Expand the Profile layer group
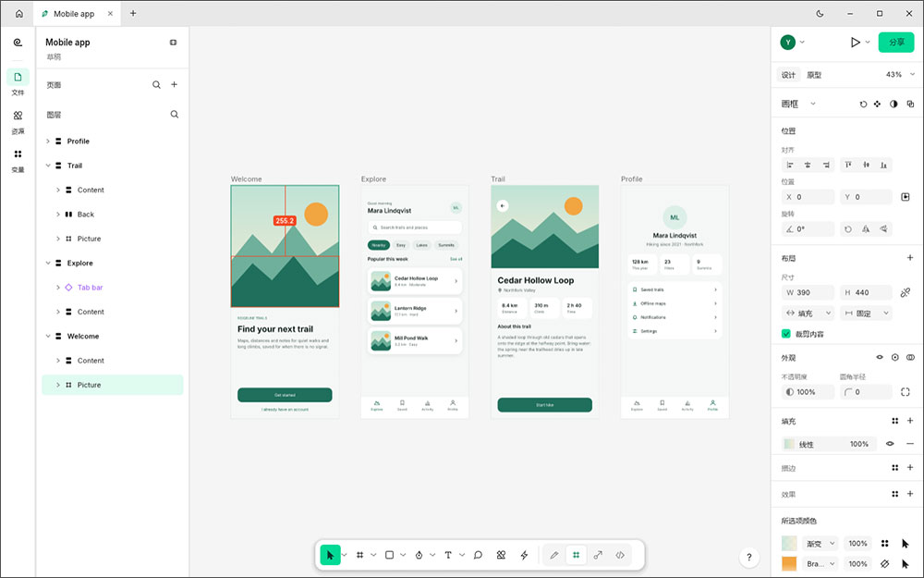 [48, 141]
